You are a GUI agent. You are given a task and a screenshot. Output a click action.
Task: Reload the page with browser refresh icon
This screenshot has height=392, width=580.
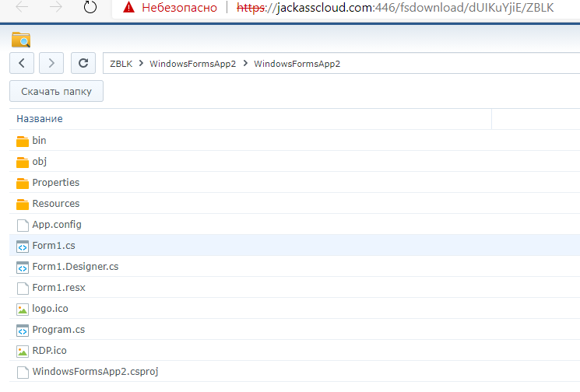[90, 7]
